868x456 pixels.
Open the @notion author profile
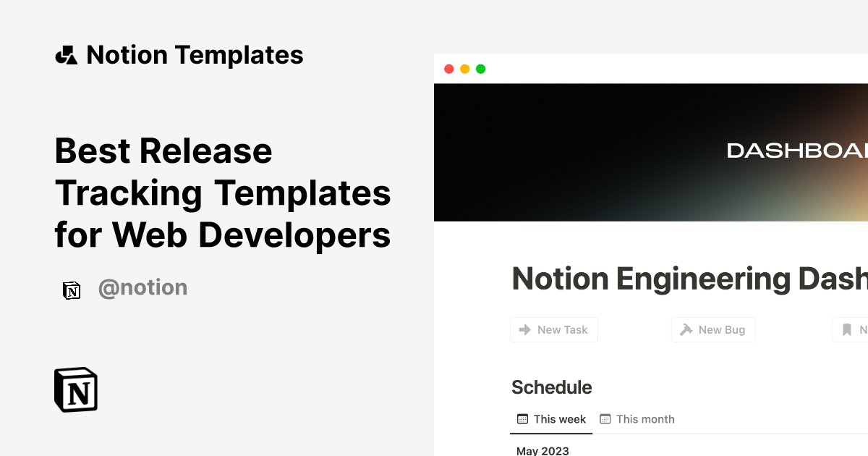coord(143,287)
